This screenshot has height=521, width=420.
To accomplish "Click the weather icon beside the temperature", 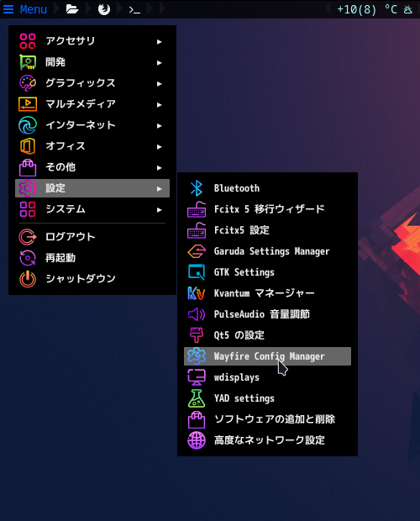I will coord(408,9).
